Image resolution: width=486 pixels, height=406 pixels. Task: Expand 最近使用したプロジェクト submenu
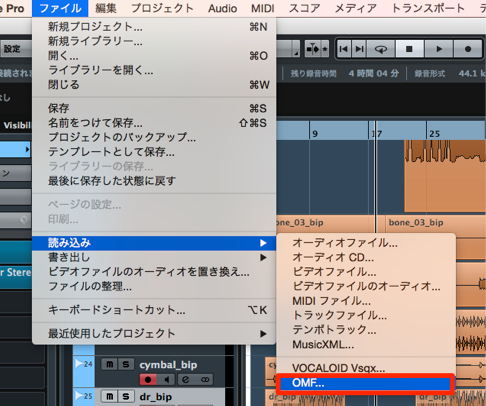(x=154, y=333)
